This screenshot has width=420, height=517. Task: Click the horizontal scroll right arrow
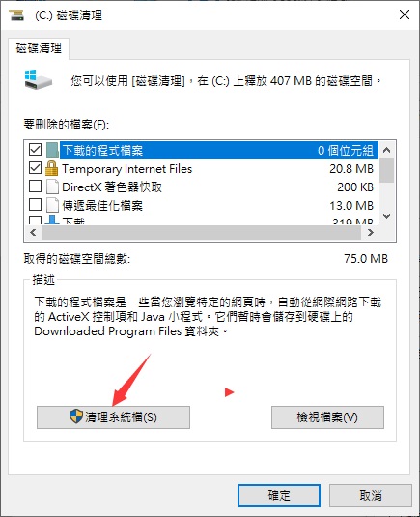point(370,233)
